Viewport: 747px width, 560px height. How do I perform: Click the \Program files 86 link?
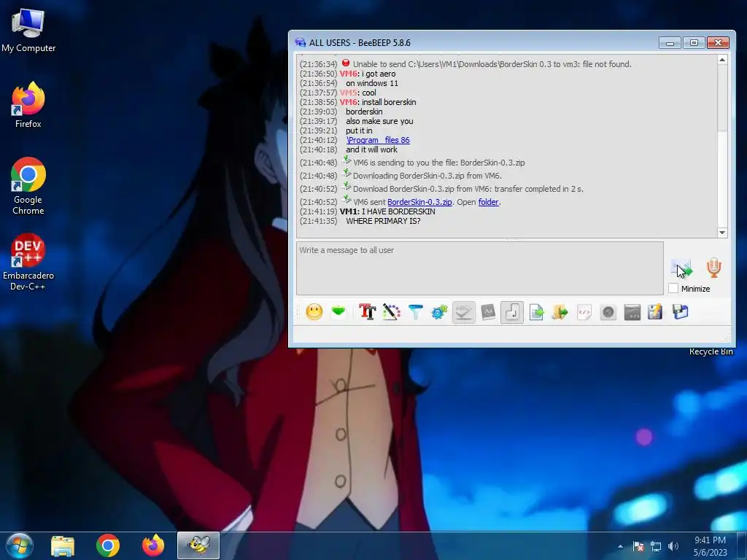pos(379,140)
